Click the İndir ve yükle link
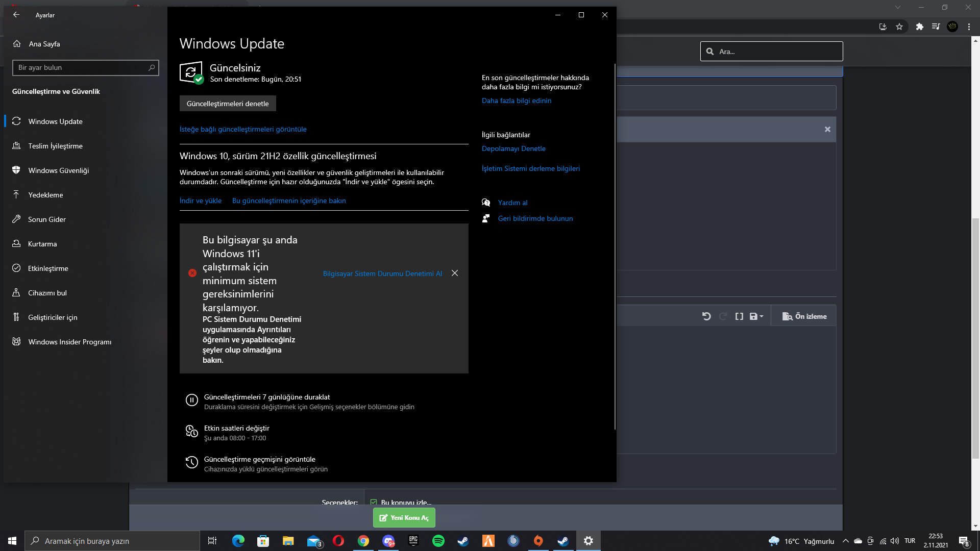The image size is (980, 551). [201, 201]
